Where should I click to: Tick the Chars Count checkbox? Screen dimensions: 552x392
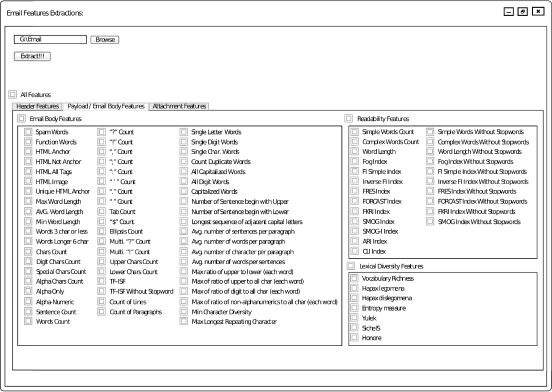28,252
